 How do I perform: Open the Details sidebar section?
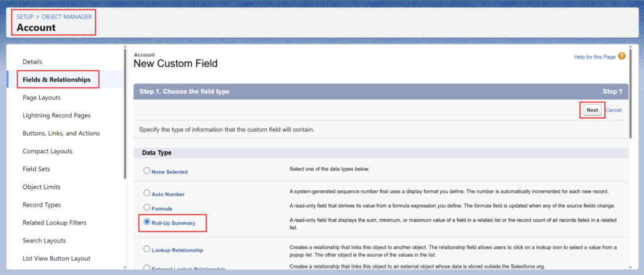pos(32,62)
